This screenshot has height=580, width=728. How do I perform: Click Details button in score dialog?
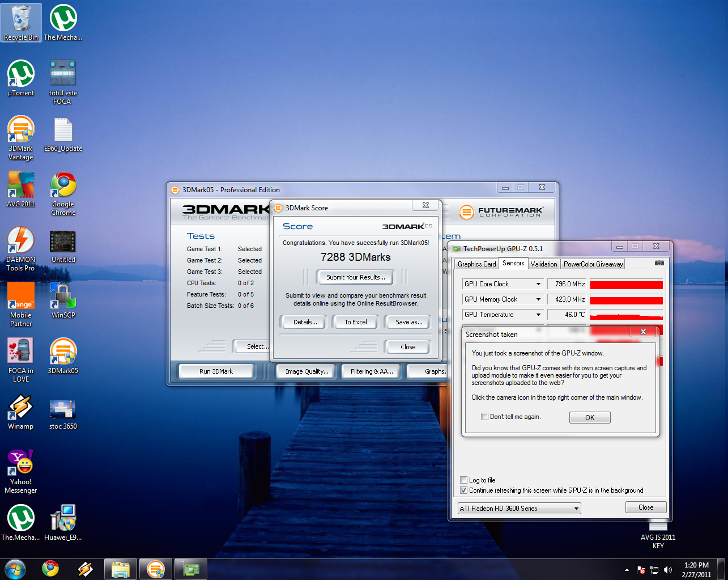pos(305,322)
